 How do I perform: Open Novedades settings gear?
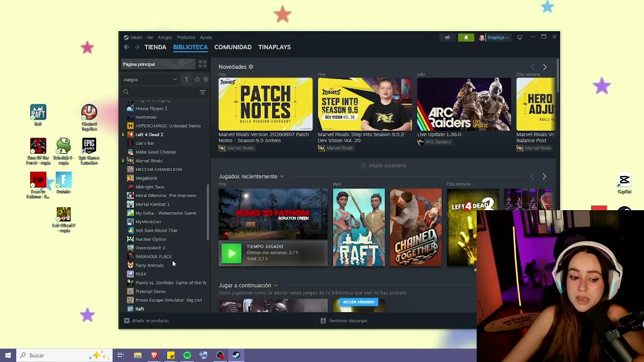pyautogui.click(x=251, y=67)
